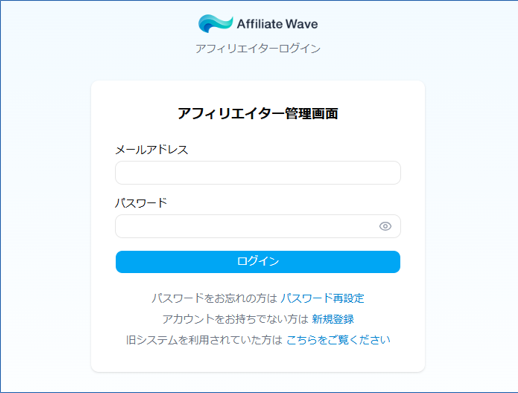Viewport: 518px width, 393px height.
Task: Click the アカウントをお持ちでない方は helper text
Action: (x=236, y=319)
